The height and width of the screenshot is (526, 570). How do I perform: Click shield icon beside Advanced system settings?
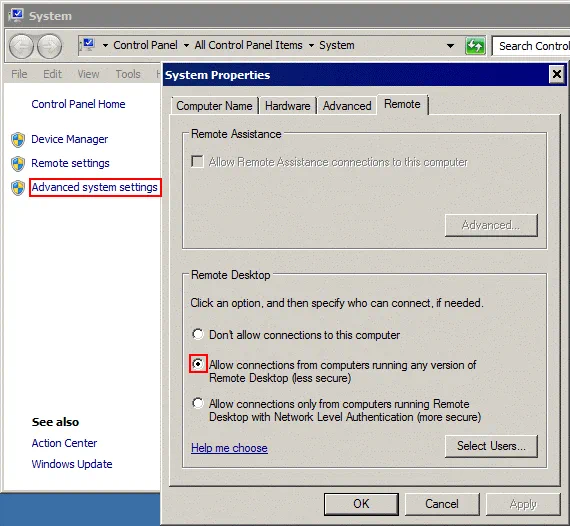18,188
